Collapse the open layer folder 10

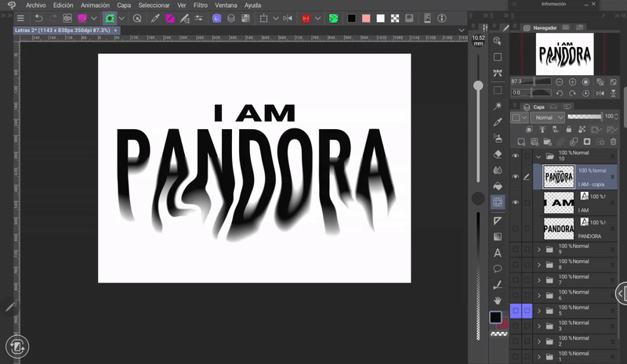539,156
